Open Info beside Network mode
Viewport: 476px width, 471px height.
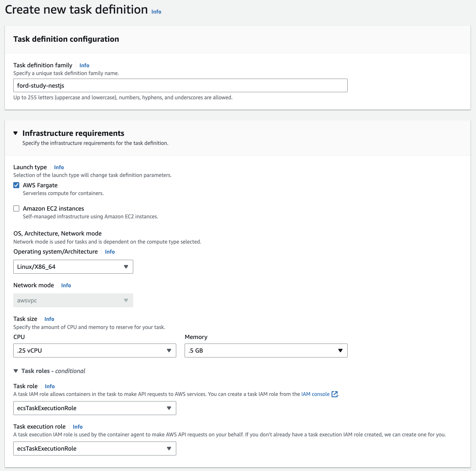point(66,285)
